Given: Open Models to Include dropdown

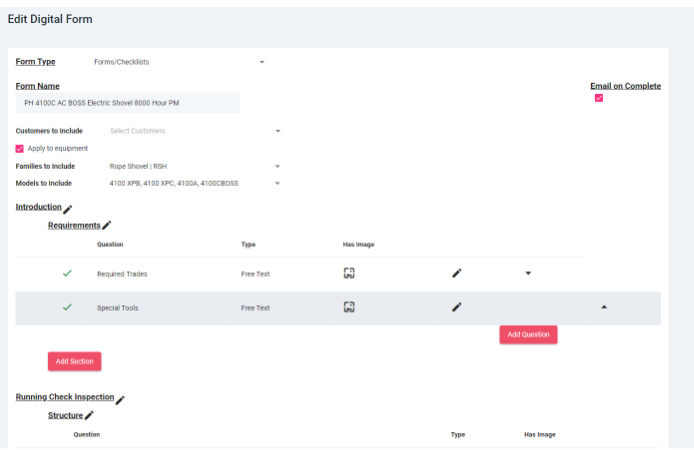Looking at the screenshot, I should tap(278, 183).
